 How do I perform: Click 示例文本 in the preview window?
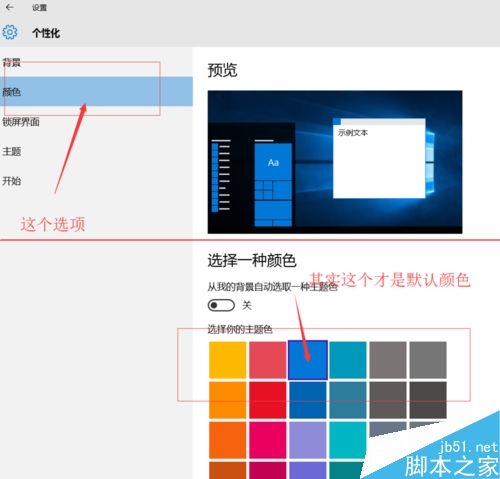pyautogui.click(x=353, y=133)
